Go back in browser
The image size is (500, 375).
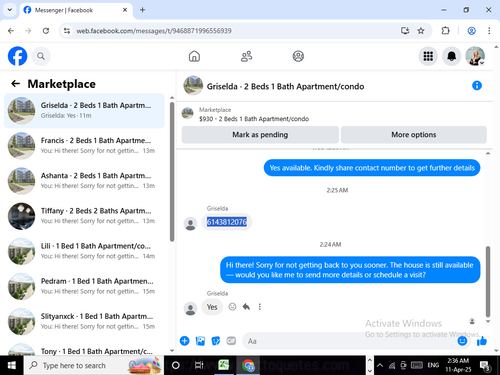pos(11,31)
